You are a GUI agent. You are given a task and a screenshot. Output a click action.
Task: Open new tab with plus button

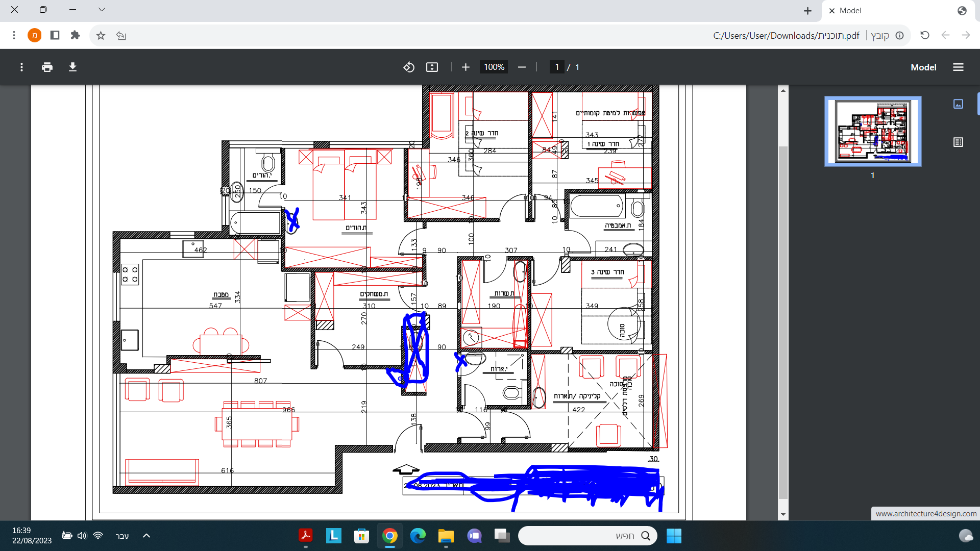pos(807,11)
